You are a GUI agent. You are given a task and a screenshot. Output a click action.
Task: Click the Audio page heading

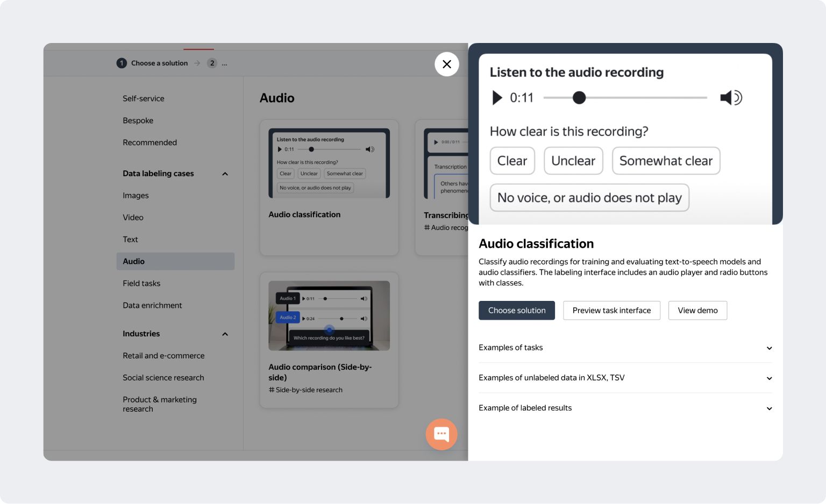[x=277, y=98]
